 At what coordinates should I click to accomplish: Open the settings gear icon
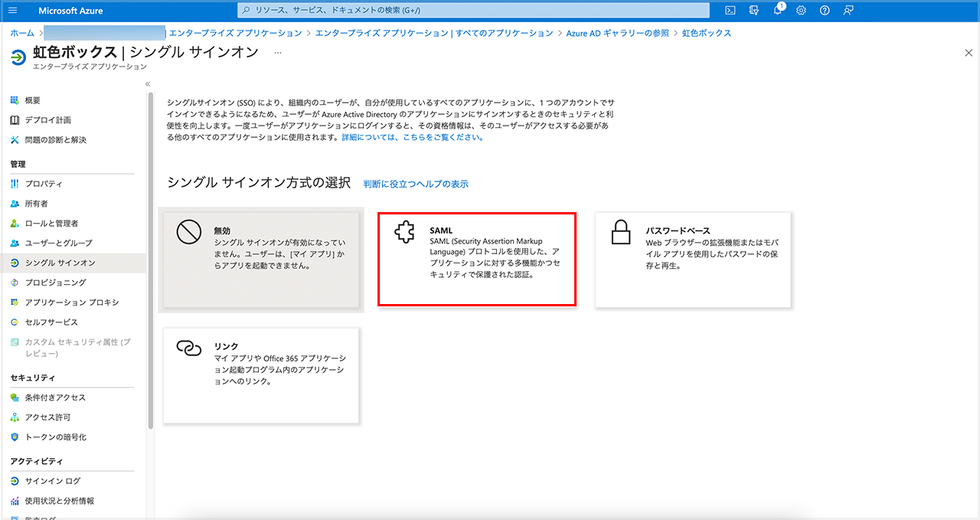(x=802, y=11)
